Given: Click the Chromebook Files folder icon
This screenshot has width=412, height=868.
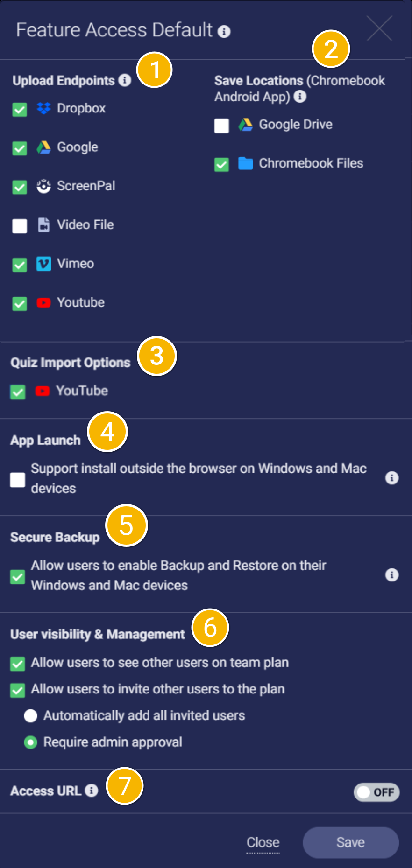Looking at the screenshot, I should coord(246,163).
